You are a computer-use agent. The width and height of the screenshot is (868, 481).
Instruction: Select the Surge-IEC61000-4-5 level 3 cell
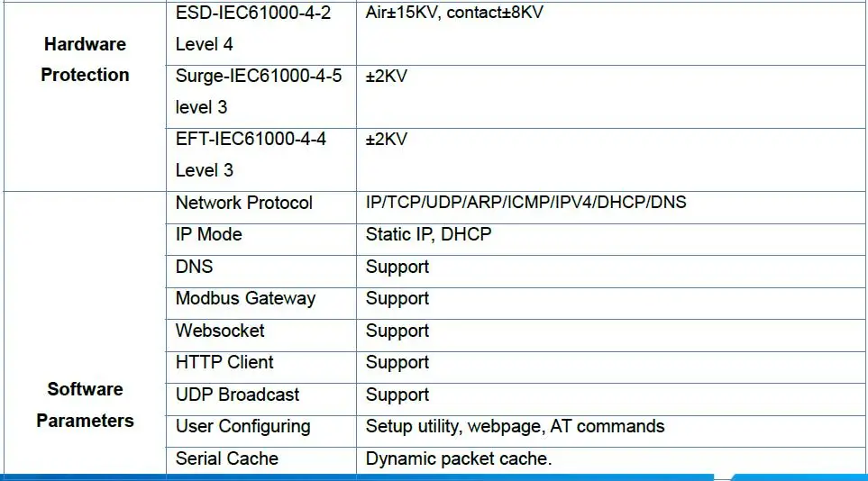(261, 97)
